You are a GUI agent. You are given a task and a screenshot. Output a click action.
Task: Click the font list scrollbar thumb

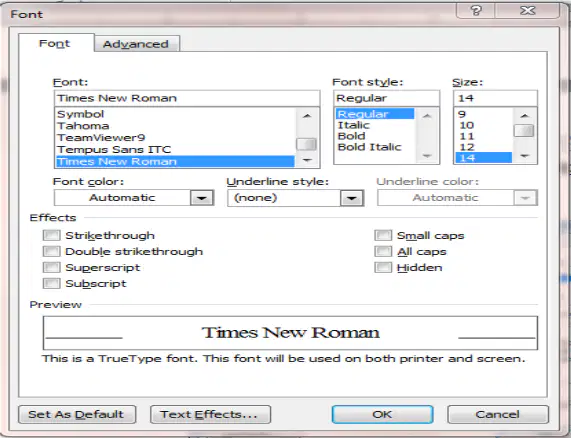pos(306,144)
